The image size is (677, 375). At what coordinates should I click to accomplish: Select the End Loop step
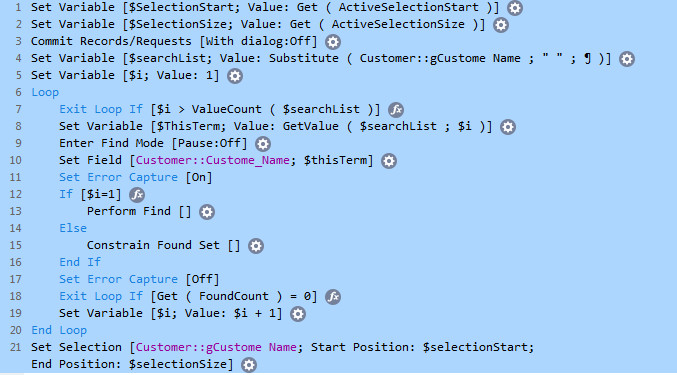tap(59, 330)
